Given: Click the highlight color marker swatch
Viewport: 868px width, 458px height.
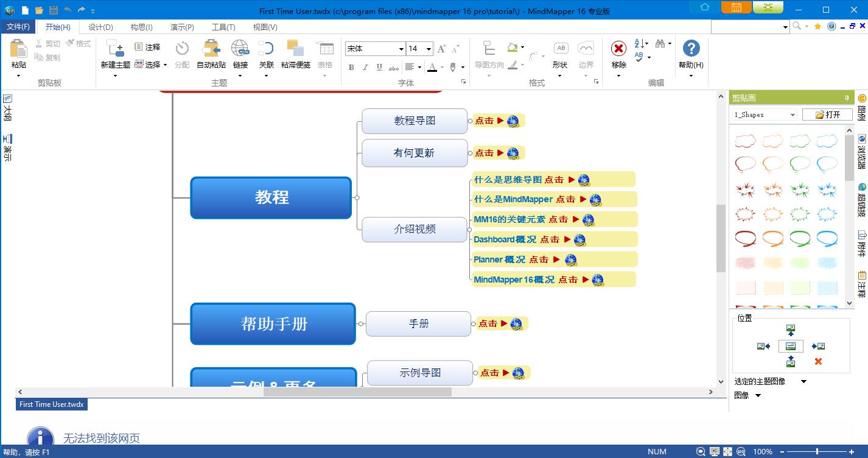Looking at the screenshot, I should pyautogui.click(x=453, y=68).
